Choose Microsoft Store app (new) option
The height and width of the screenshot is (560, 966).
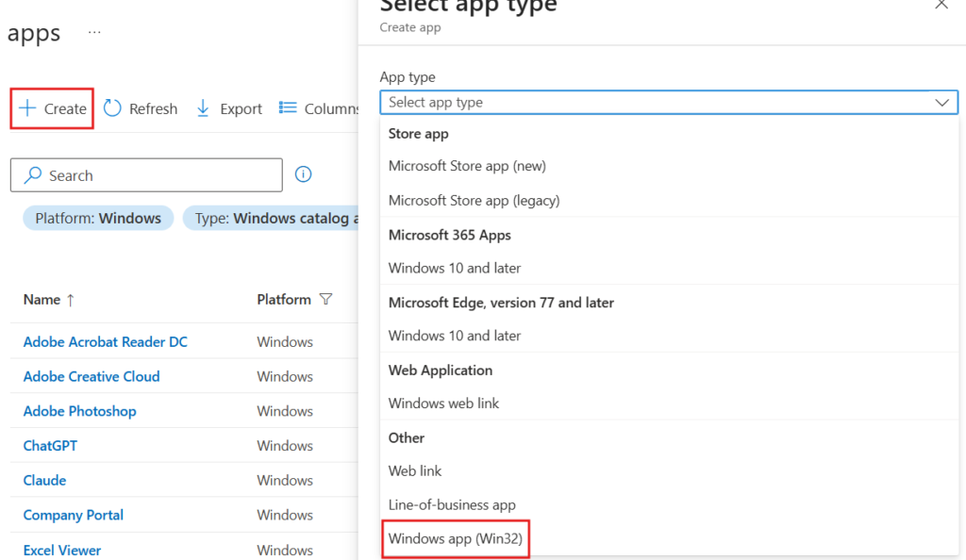467,166
